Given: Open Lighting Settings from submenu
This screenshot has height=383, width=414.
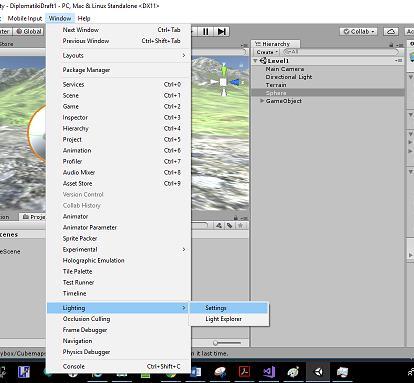Looking at the screenshot, I should [229, 308].
